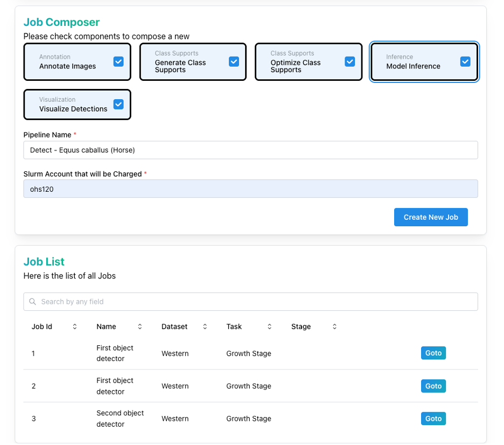Select the Job List heading

[x=44, y=262]
